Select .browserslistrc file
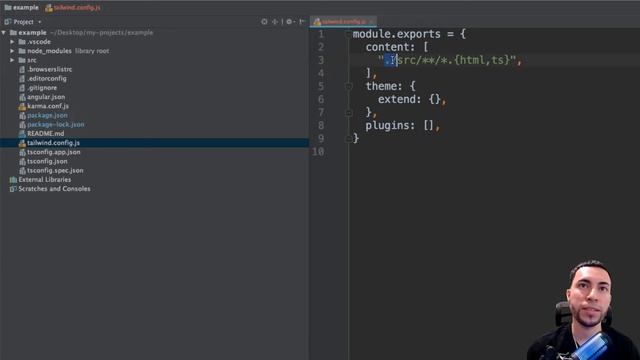640x360 pixels. pos(49,69)
